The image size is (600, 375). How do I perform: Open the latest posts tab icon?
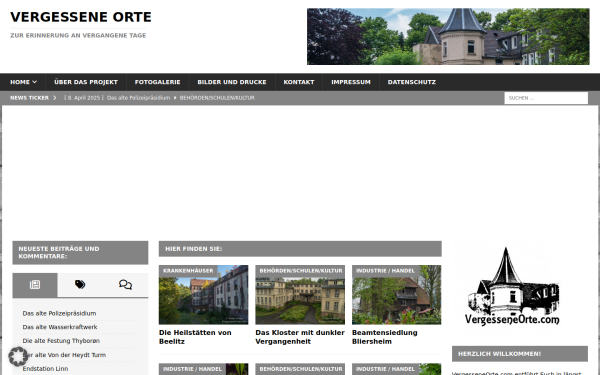pyautogui.click(x=35, y=284)
